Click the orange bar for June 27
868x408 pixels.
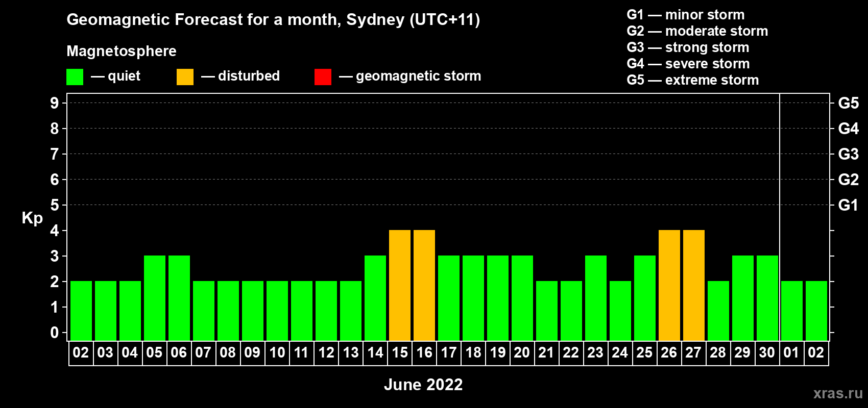694,285
